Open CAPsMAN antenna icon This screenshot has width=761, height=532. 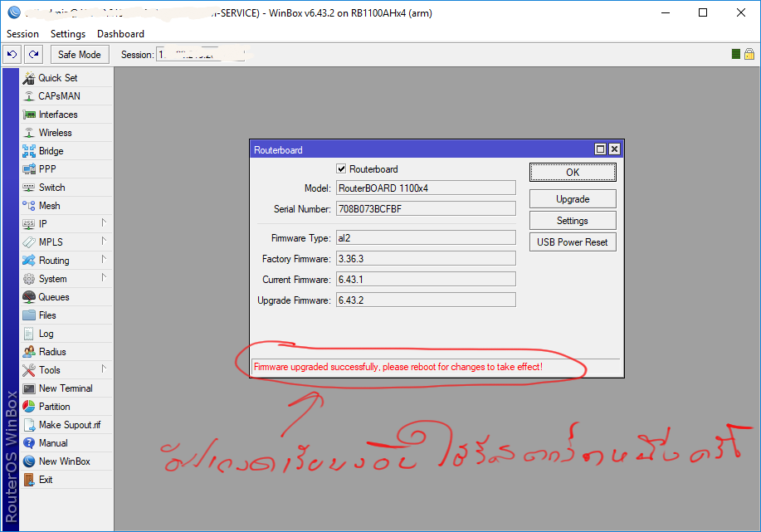coord(29,96)
